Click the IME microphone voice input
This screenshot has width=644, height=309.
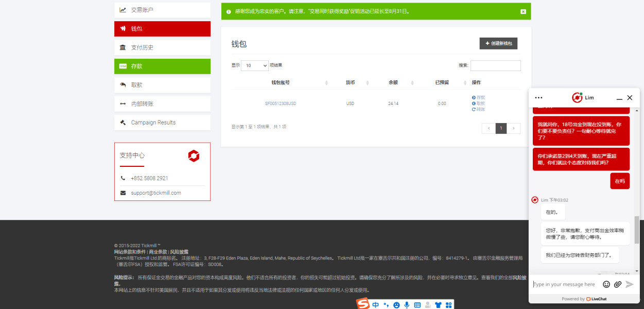[407, 305]
